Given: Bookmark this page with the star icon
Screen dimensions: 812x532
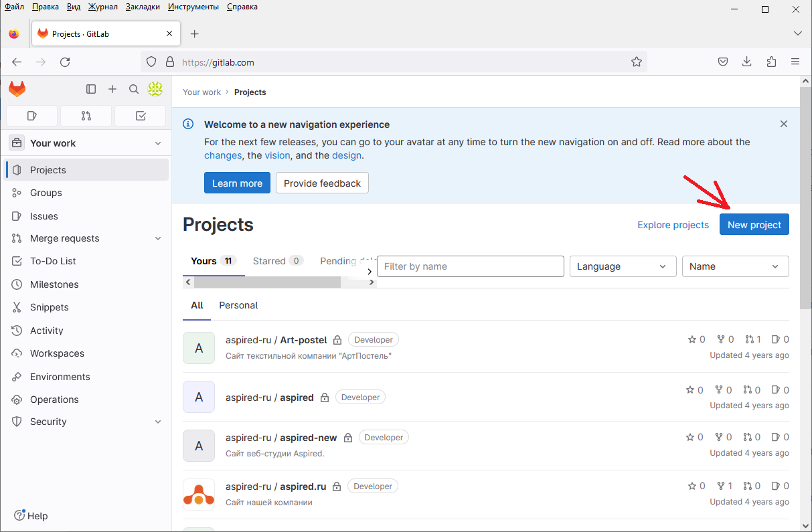Looking at the screenshot, I should tap(637, 62).
